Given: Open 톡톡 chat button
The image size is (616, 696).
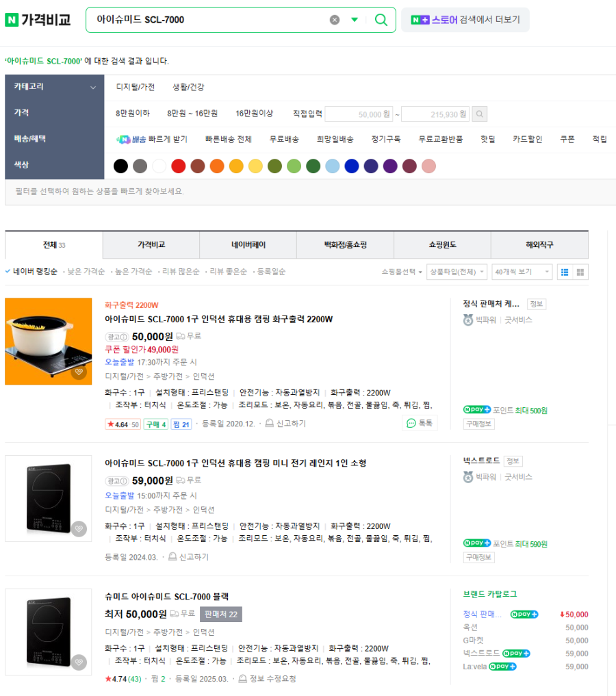Looking at the screenshot, I should pyautogui.click(x=420, y=423).
